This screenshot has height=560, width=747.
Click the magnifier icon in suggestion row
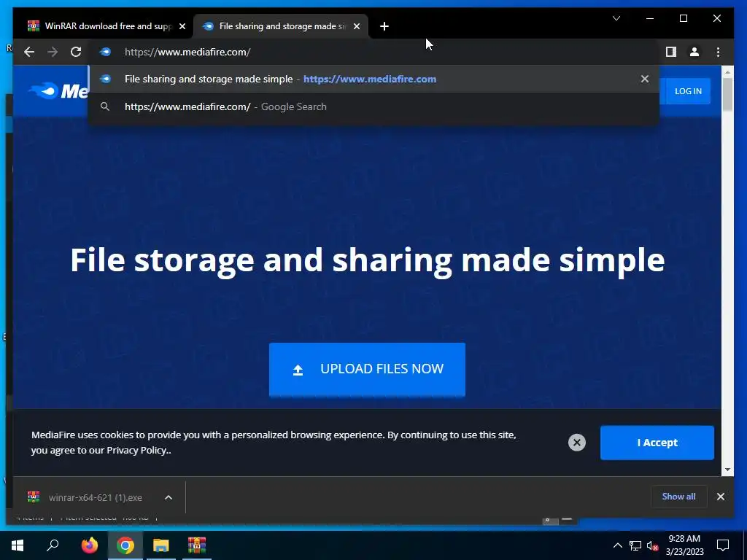105,106
